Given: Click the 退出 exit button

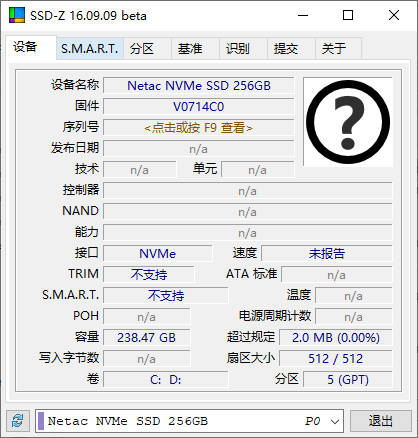Looking at the screenshot, I should (x=381, y=421).
